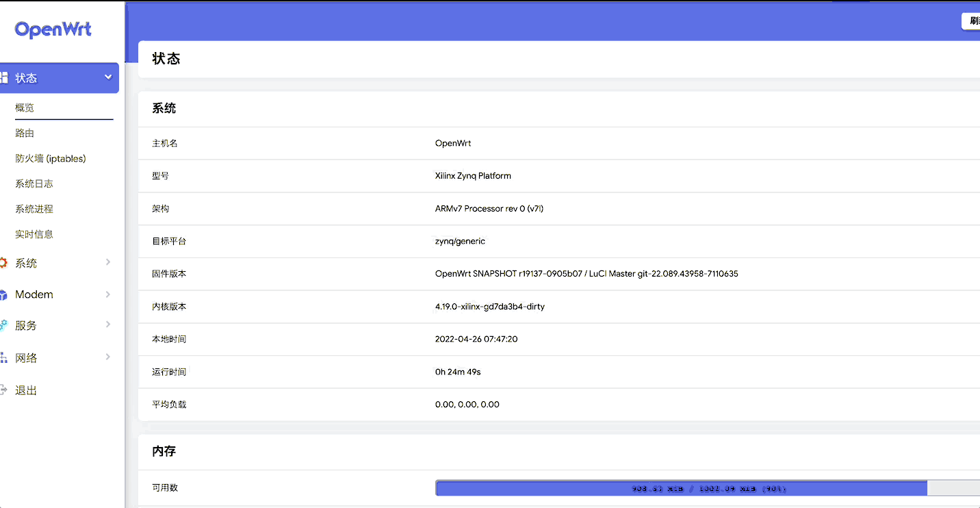The image size is (980, 508).
Task: Open the 路由 routes page
Action: tap(25, 133)
